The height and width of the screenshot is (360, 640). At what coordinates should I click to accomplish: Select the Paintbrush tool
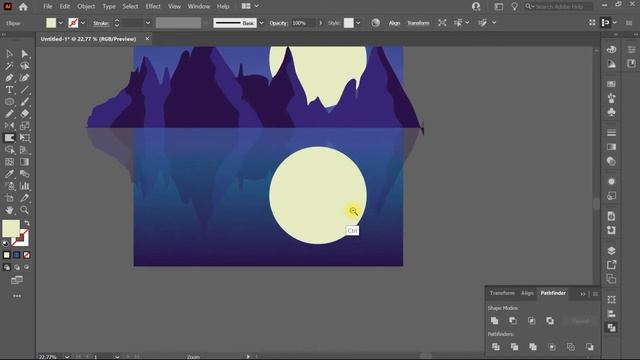[24, 102]
